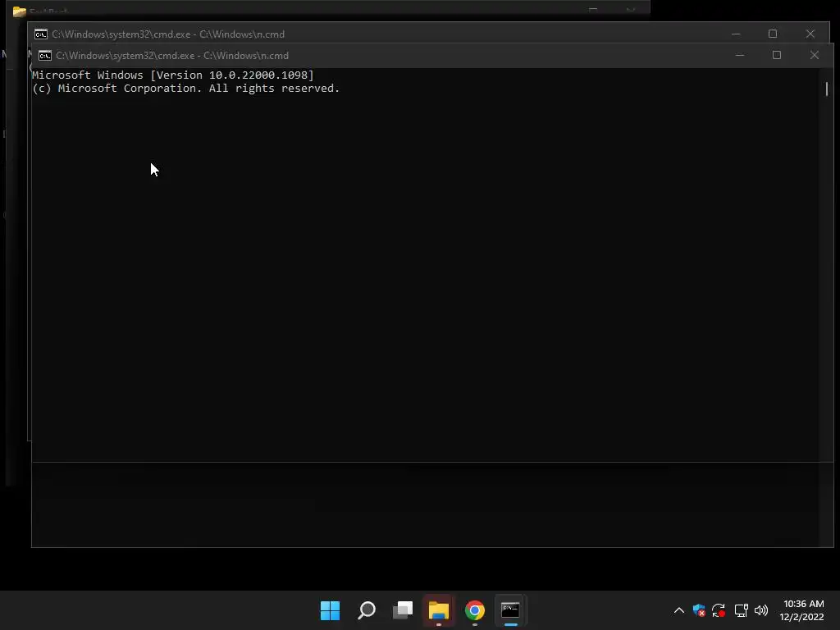Image resolution: width=840 pixels, height=630 pixels.
Task: Minimize the front cmd.exe window
Action: click(740, 55)
